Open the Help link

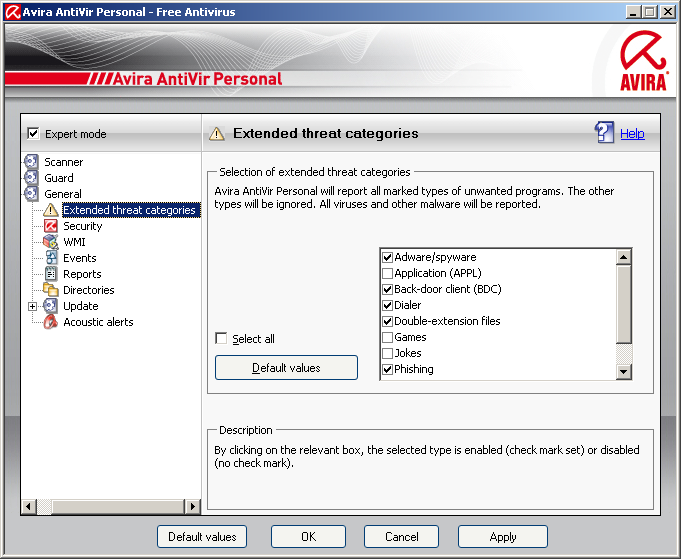tap(632, 133)
